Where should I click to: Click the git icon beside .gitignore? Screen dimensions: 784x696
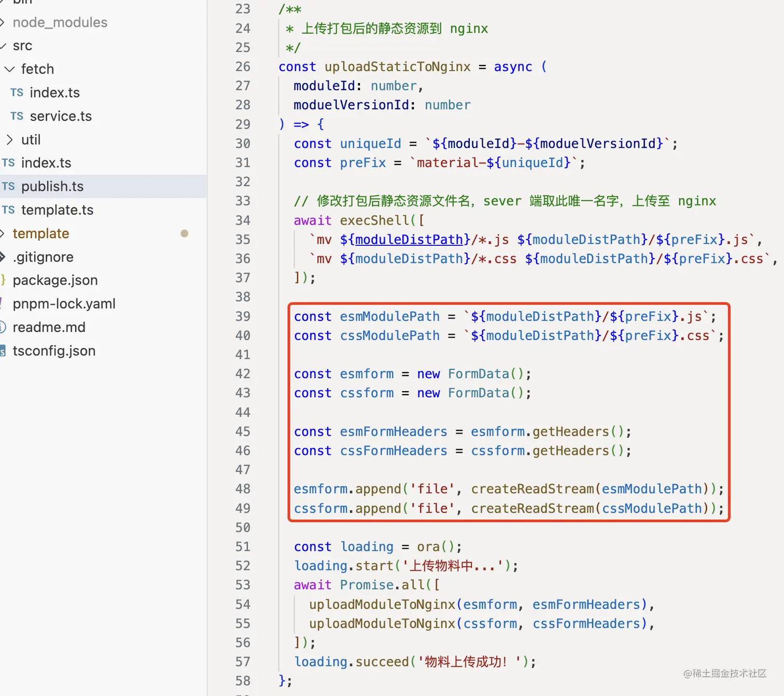(x=3, y=257)
